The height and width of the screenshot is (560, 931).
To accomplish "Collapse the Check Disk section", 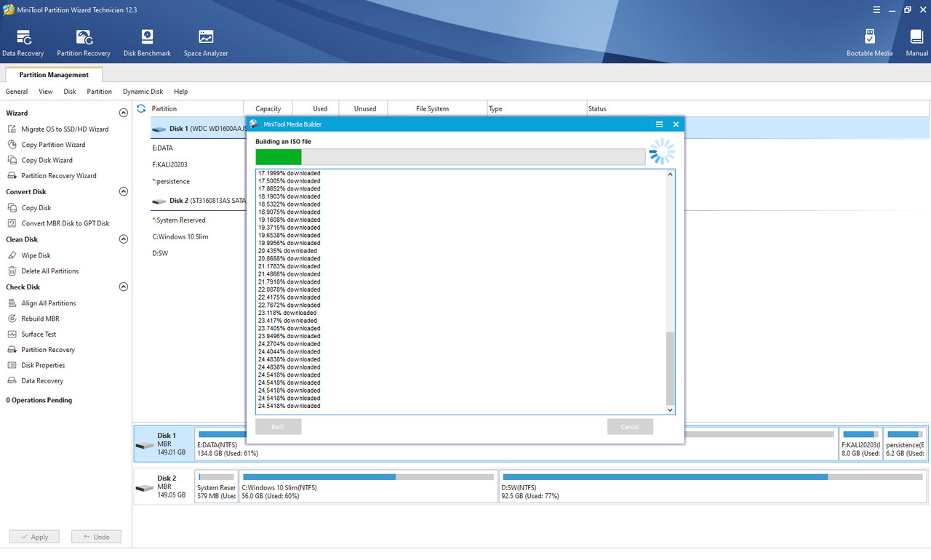I will (123, 287).
